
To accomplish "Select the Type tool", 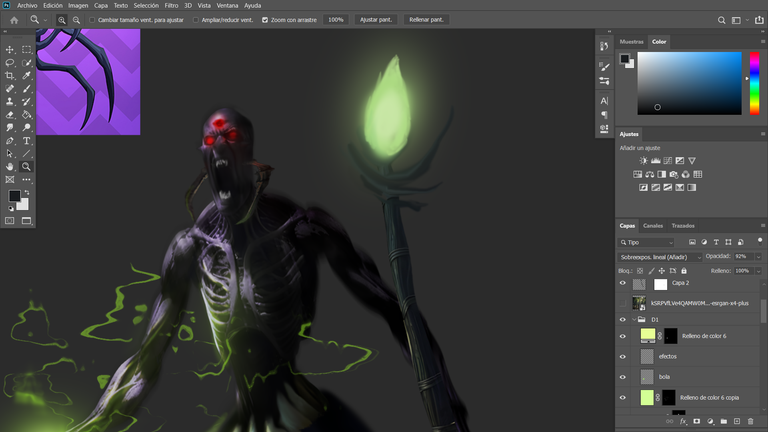I will (26, 141).
